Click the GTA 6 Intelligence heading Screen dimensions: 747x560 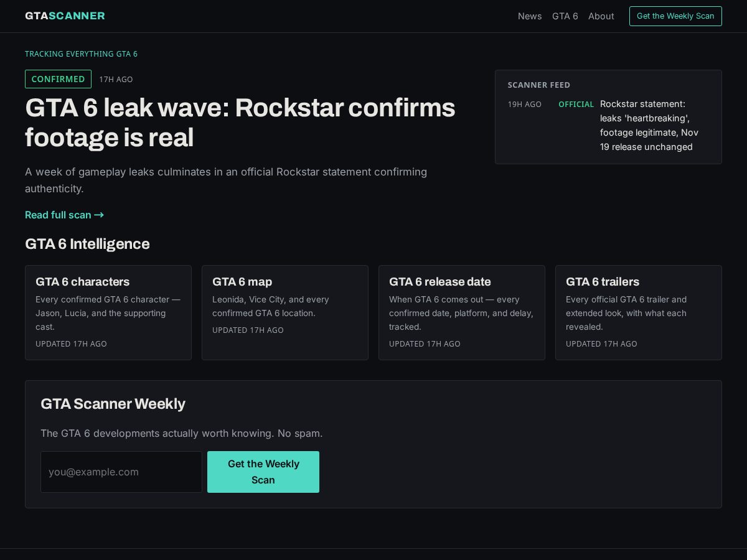click(x=87, y=244)
